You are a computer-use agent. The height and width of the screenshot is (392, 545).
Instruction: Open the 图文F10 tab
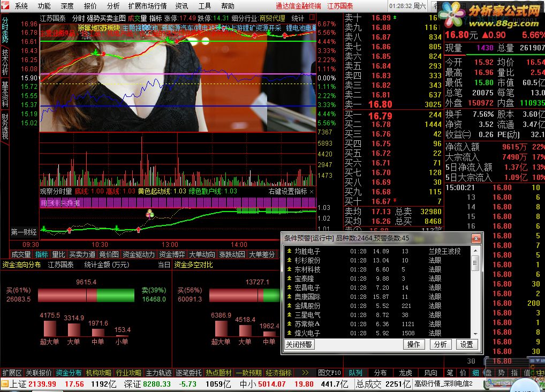(x=329, y=373)
